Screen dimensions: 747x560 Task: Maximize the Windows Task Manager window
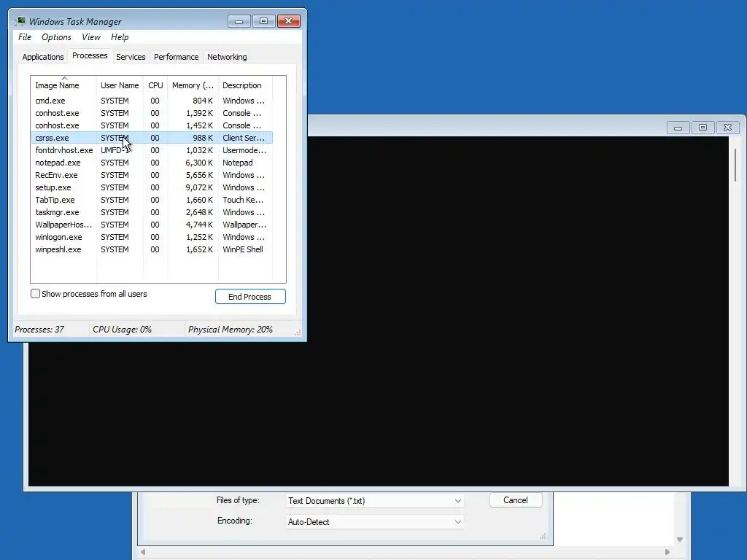click(x=263, y=21)
